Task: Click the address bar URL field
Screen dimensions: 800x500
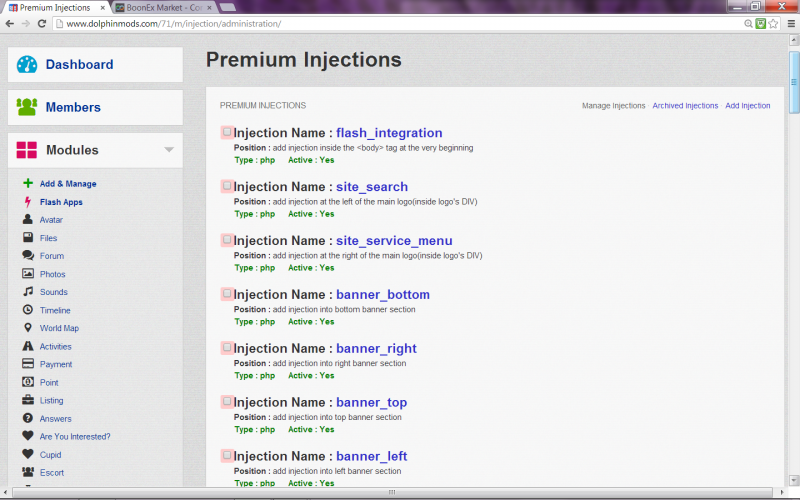Action: click(398, 23)
